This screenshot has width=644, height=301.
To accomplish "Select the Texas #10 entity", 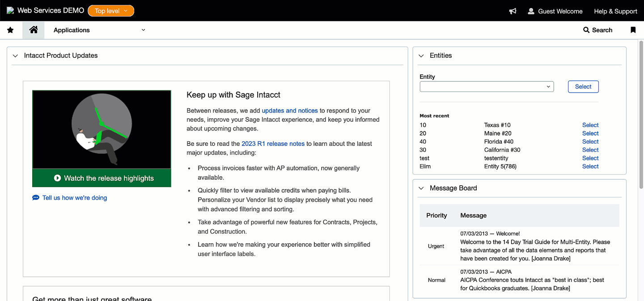I will tap(590, 125).
